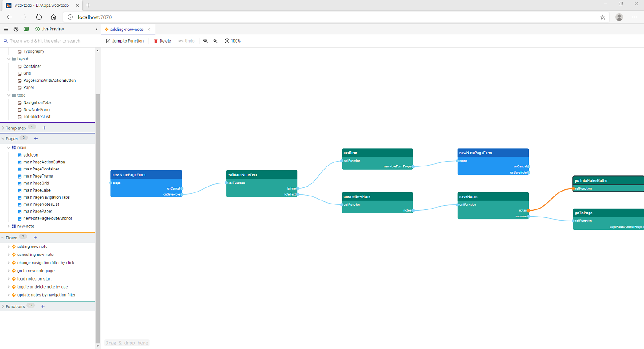This screenshot has height=349, width=644.
Task: Zoom in on the flow diagram
Action: [206, 41]
